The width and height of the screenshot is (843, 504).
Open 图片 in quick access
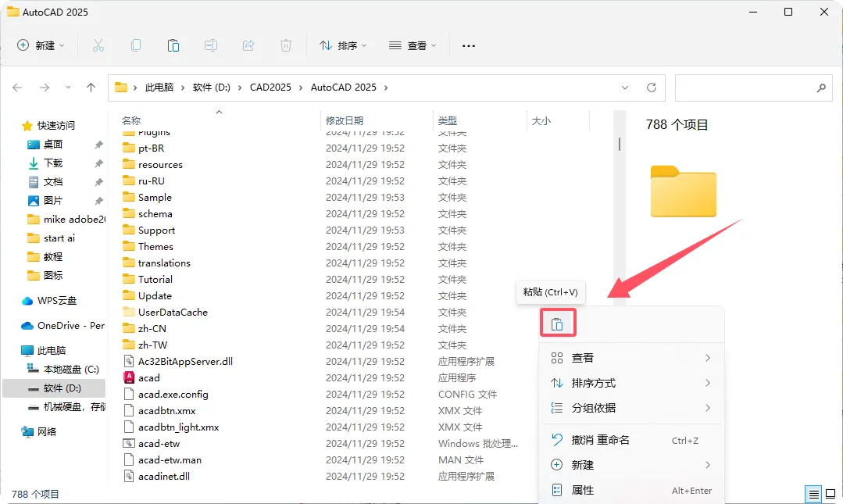click(x=52, y=201)
